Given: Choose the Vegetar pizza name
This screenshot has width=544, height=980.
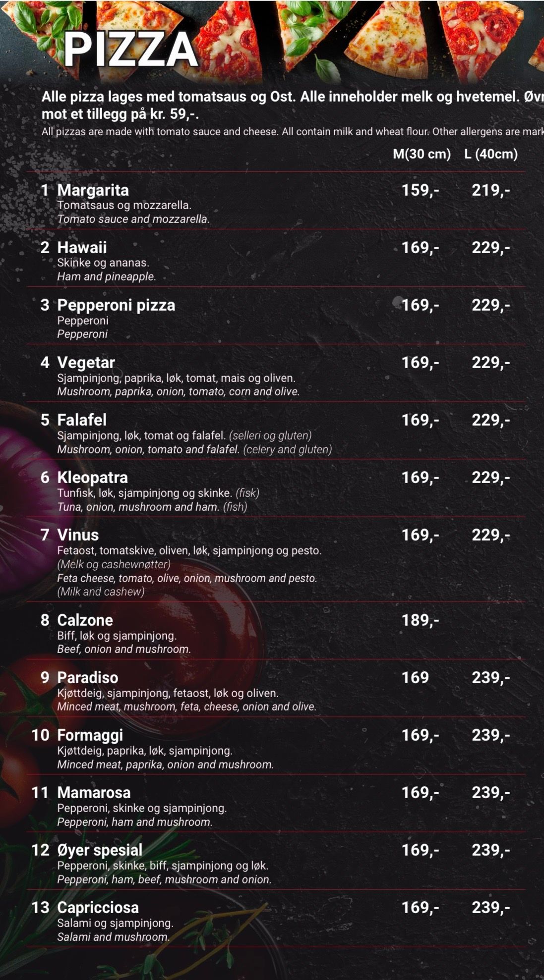Looking at the screenshot, I should click(86, 362).
